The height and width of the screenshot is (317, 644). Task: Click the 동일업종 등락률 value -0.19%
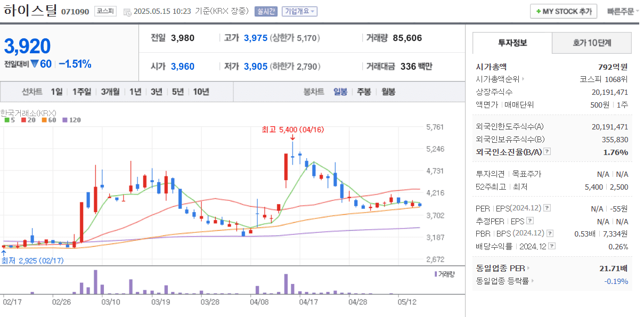616,281
